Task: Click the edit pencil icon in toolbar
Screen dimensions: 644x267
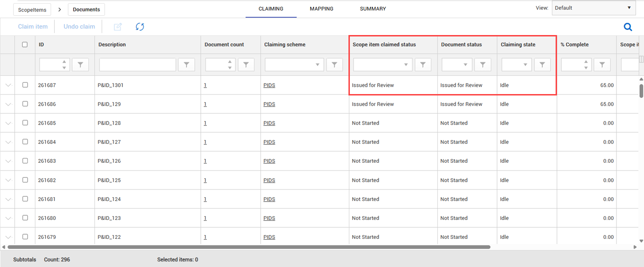Action: pos(117,27)
